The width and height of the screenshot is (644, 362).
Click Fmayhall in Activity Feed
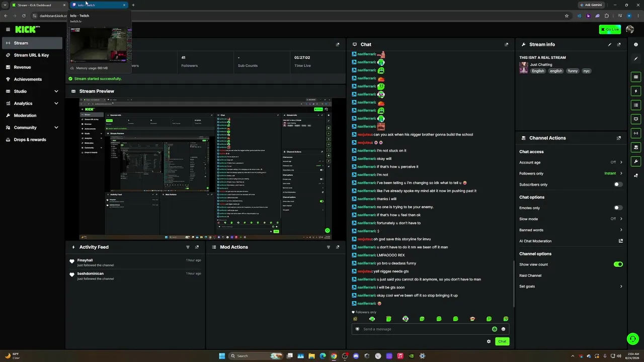[85, 260]
